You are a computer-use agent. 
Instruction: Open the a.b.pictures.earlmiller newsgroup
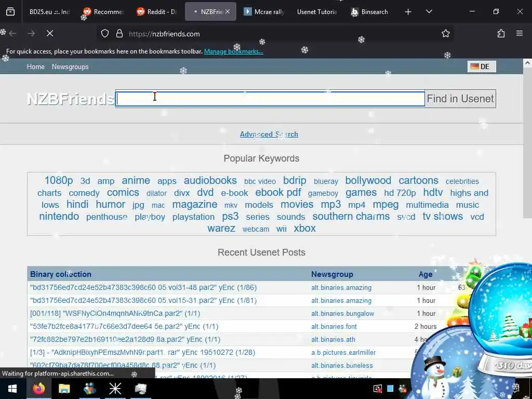pos(343,353)
